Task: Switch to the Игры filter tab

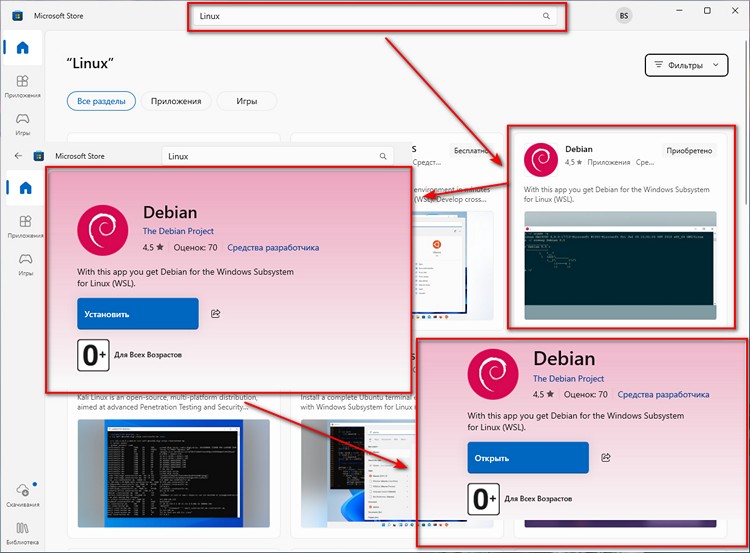Action: 246,101
